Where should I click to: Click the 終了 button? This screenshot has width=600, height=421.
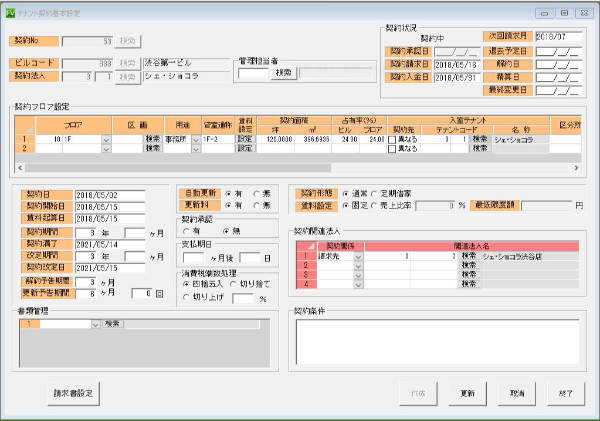(566, 393)
